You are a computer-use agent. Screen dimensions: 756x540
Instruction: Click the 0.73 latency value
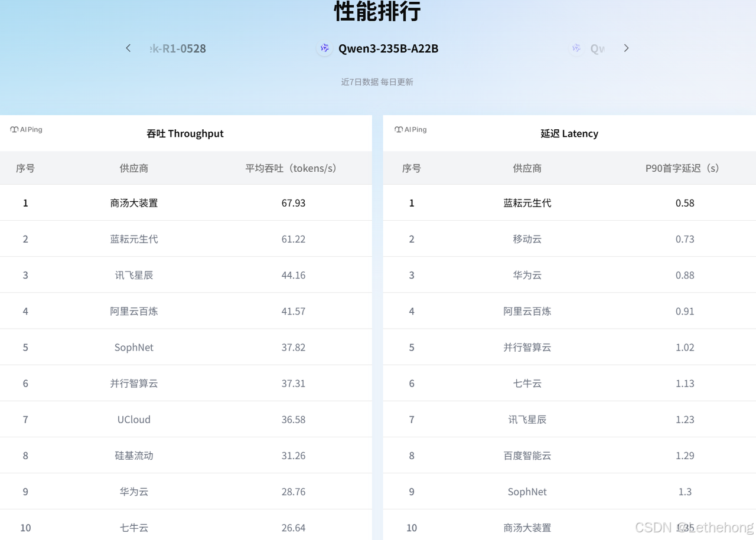tap(685, 239)
